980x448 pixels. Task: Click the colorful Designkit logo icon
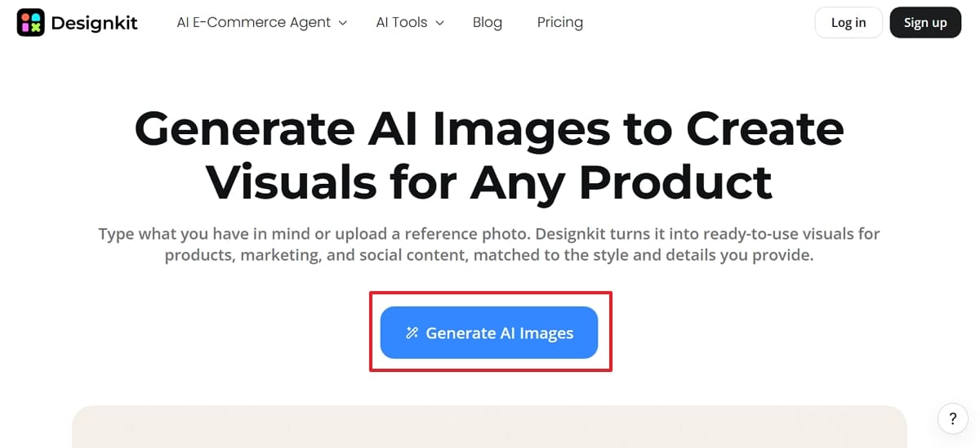pyautogui.click(x=31, y=23)
